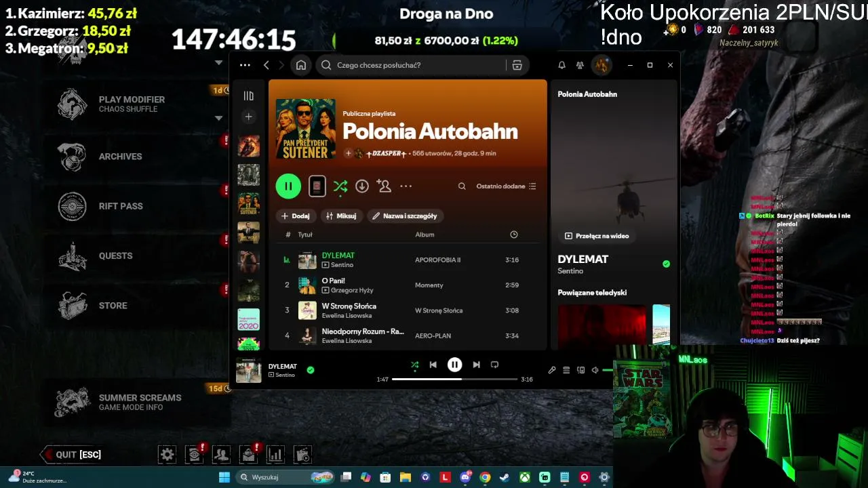Open the Dead by Daylight inbox envelope icon
This screenshot has width=868, height=488.
(x=249, y=454)
